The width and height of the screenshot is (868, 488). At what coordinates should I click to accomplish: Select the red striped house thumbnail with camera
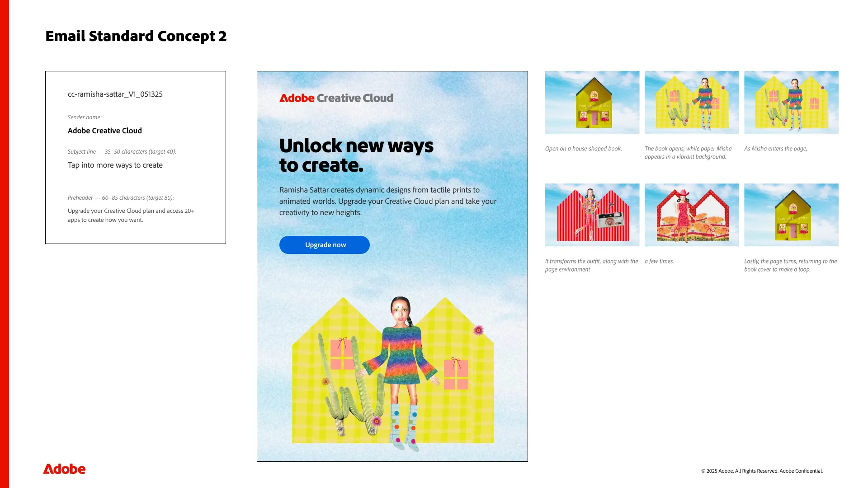pyautogui.click(x=592, y=215)
